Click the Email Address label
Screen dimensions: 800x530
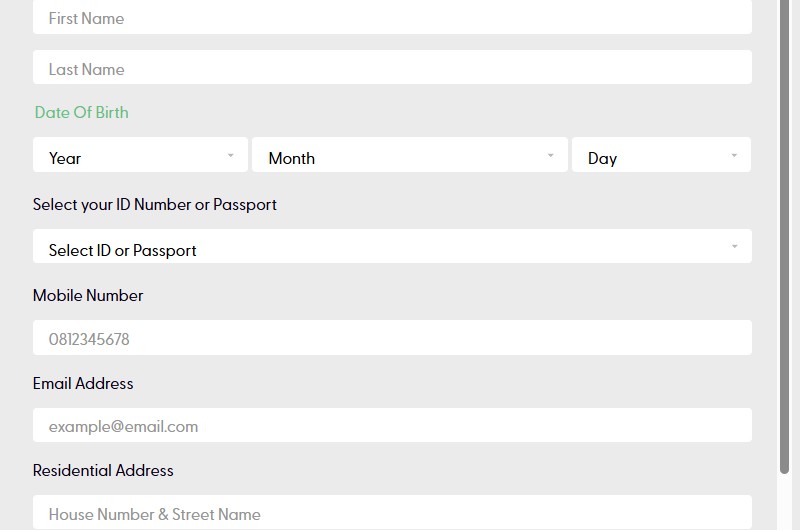(83, 383)
